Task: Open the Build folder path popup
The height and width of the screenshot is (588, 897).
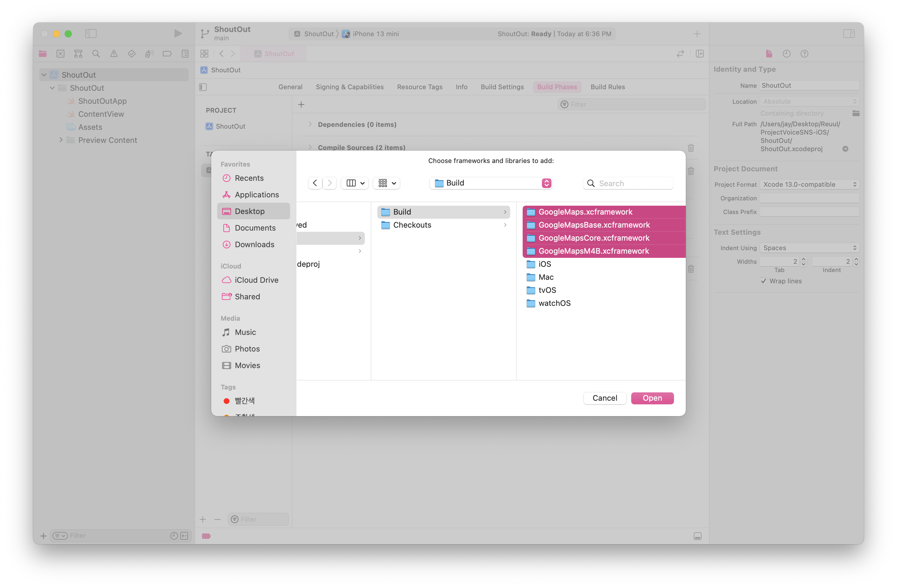Action: click(491, 183)
